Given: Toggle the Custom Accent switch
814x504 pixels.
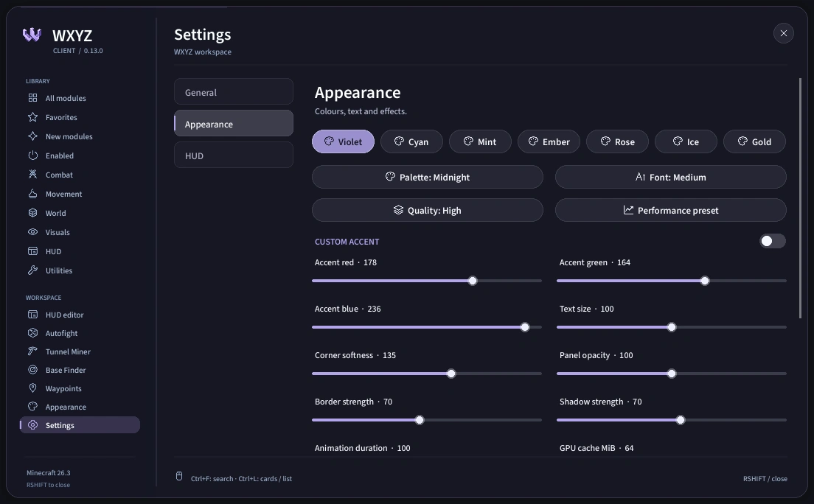Looking at the screenshot, I should (773, 241).
